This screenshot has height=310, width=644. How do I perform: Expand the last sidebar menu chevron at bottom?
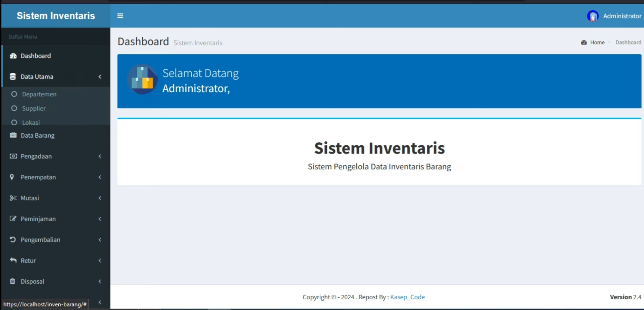[100, 302]
